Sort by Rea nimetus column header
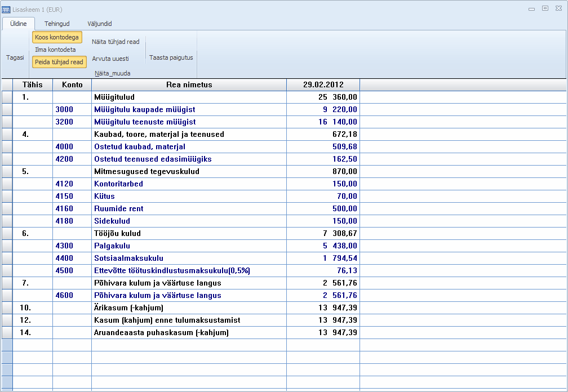The height and width of the screenshot is (392, 568). pos(189,84)
